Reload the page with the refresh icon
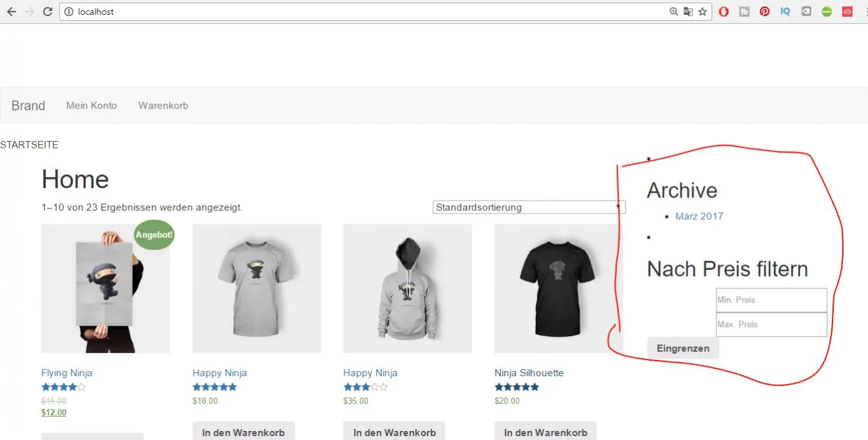 tap(47, 12)
